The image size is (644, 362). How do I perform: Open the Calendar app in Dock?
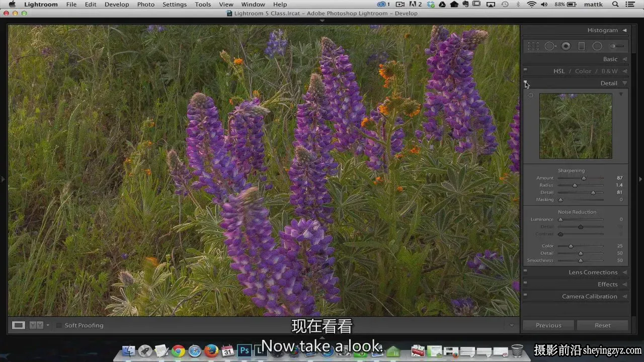[x=228, y=351]
